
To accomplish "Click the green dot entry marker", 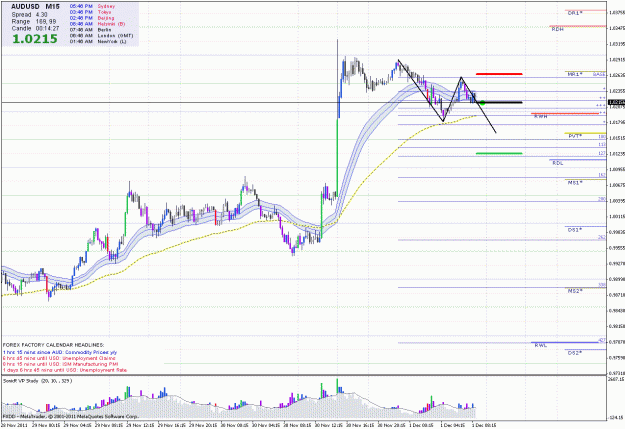I will 482,103.
